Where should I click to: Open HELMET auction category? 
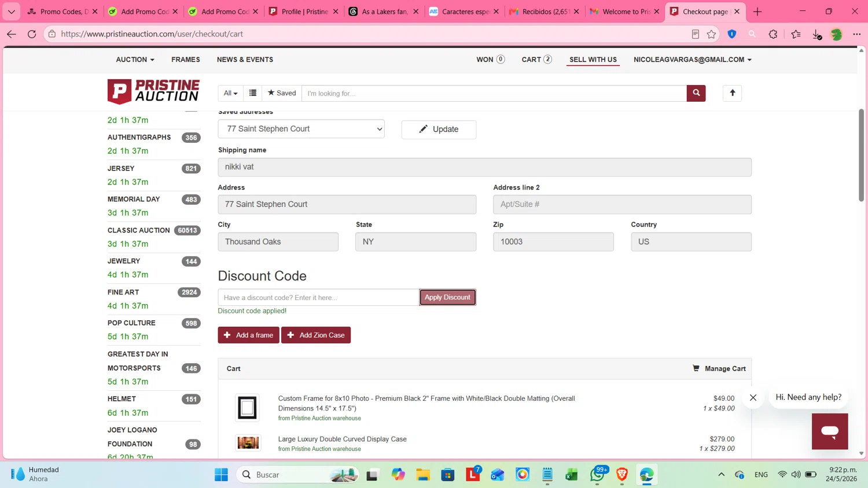(122, 398)
